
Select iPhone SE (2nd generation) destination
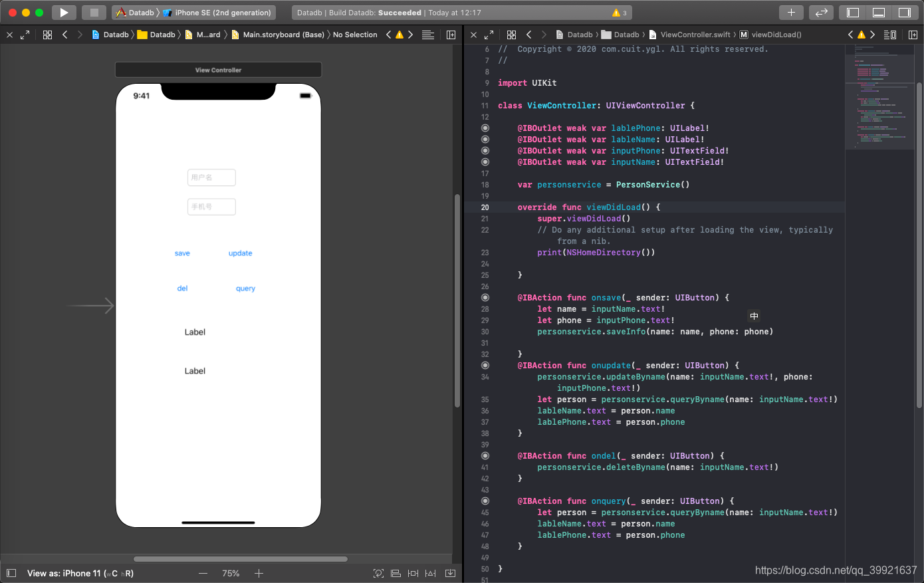pyautogui.click(x=217, y=13)
